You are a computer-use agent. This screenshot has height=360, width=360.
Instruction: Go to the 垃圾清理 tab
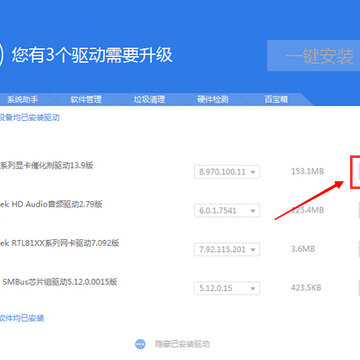149,99
